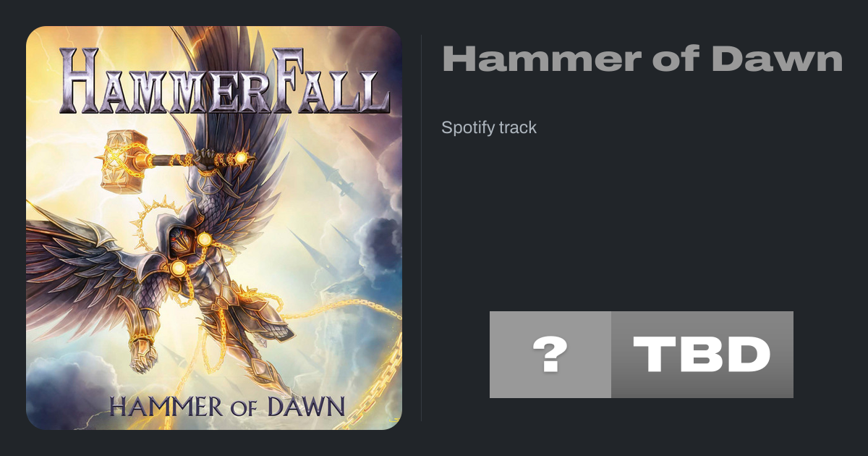Select the Spotify track label
868x456 pixels.
[489, 127]
